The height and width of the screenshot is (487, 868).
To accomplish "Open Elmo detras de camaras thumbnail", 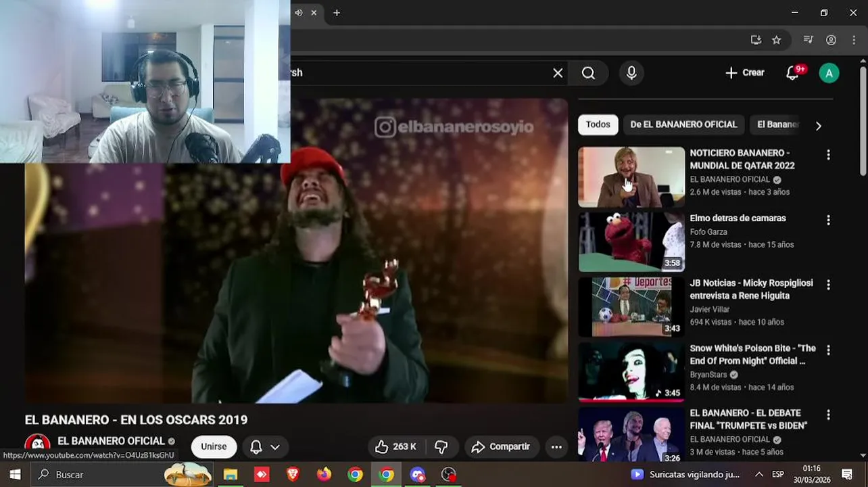I will tap(631, 242).
